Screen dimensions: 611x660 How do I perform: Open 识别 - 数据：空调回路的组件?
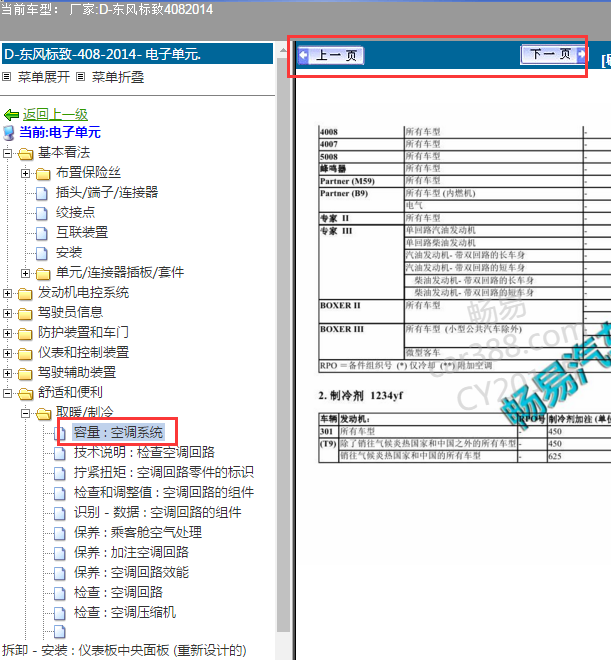click(158, 512)
